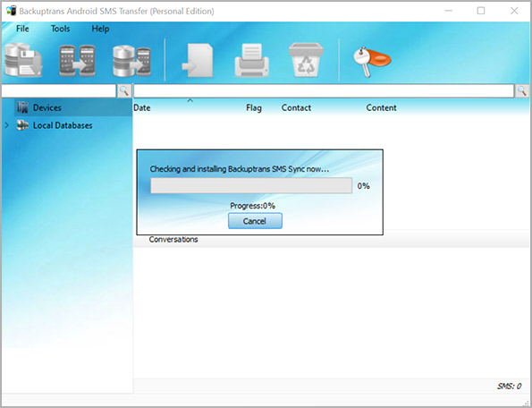This screenshot has height=408, width=532.
Task: Minimize the Backuptrans window
Action: [x=449, y=11]
